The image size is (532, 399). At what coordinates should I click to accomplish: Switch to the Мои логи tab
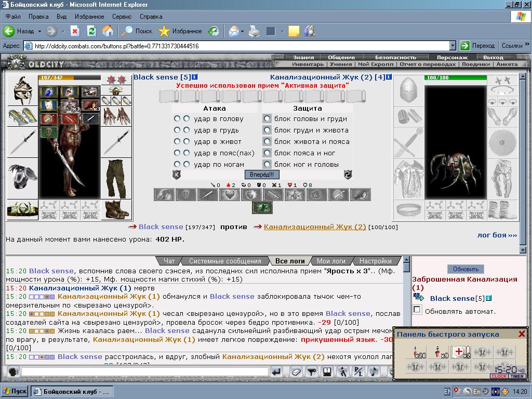[x=331, y=261]
